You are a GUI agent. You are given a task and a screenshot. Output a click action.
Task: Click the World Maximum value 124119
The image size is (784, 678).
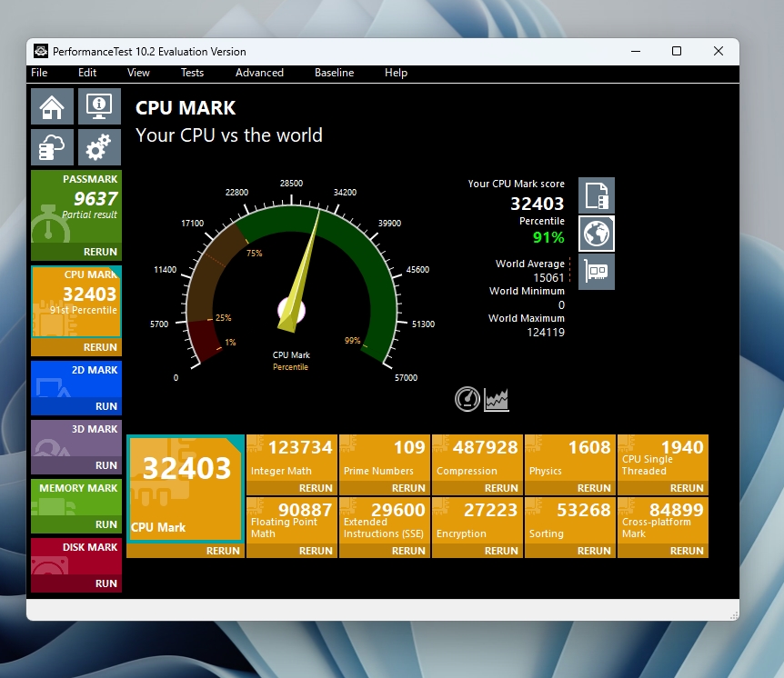click(x=546, y=333)
